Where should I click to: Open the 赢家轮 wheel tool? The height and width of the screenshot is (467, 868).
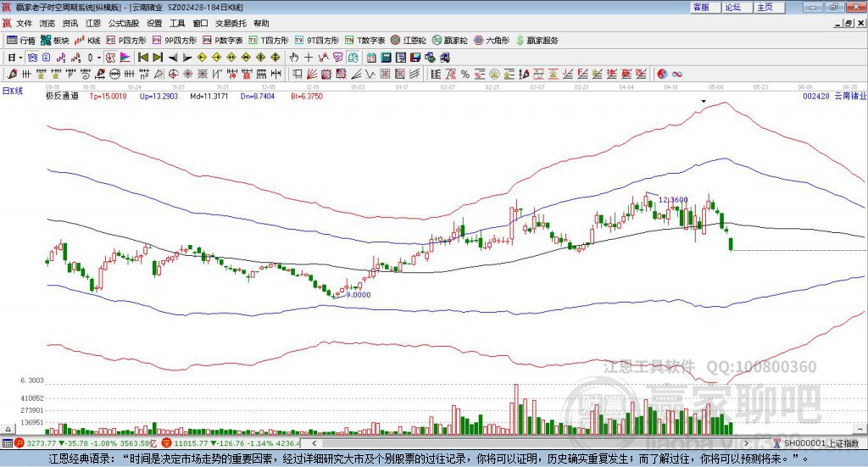coord(449,41)
